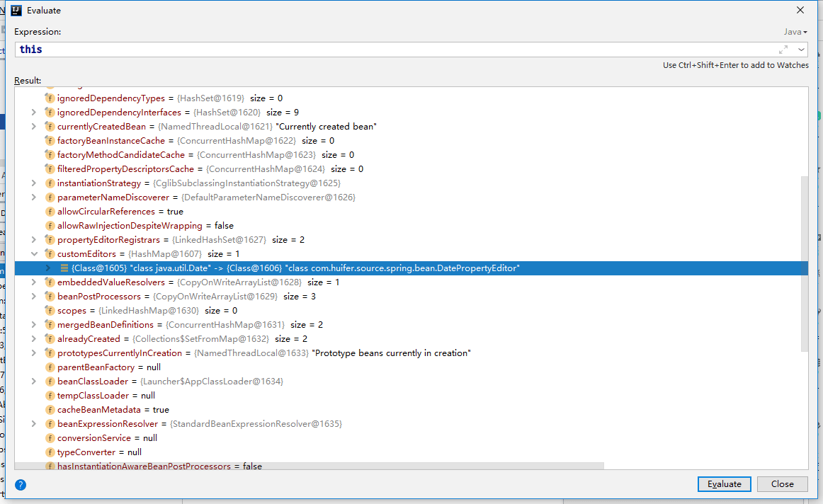Click map entry icon in selected row
823x504 pixels.
point(64,268)
